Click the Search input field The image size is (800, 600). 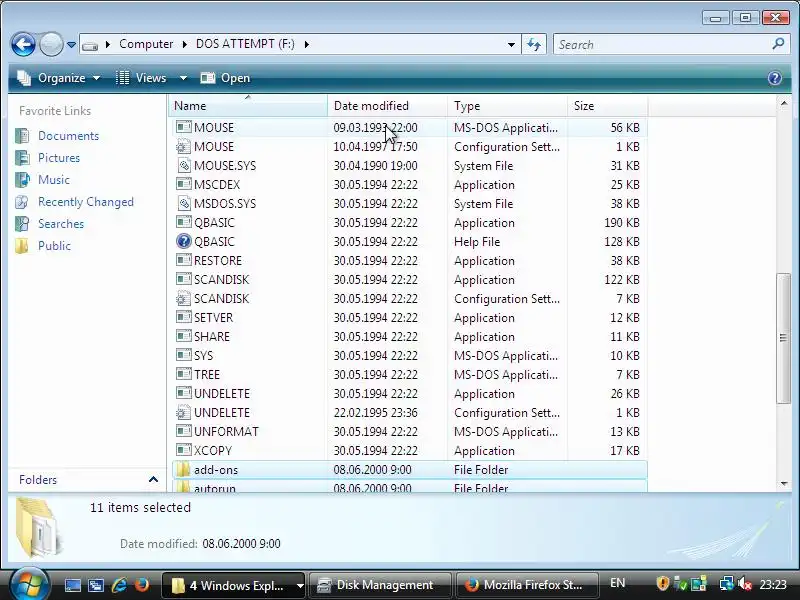point(663,44)
